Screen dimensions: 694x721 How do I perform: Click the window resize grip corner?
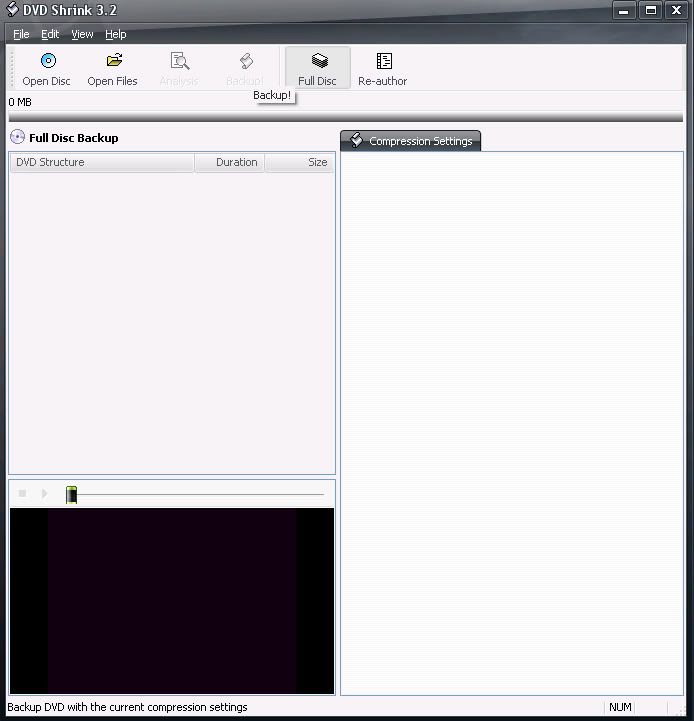tap(679, 709)
